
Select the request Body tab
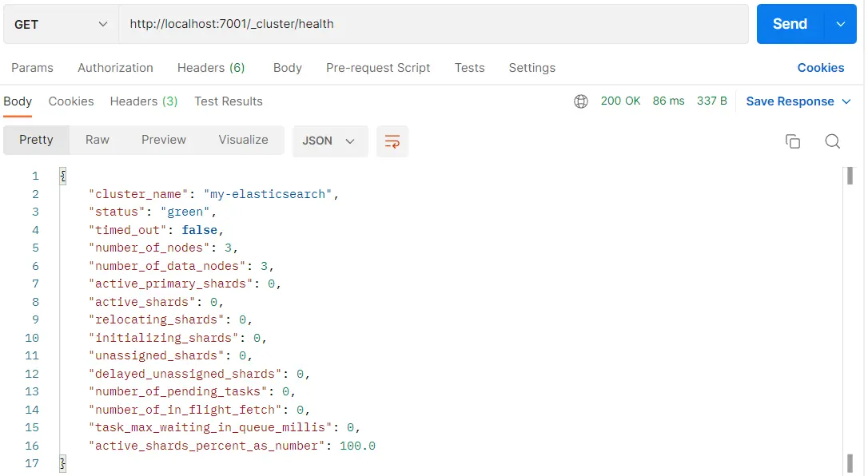[x=287, y=68]
